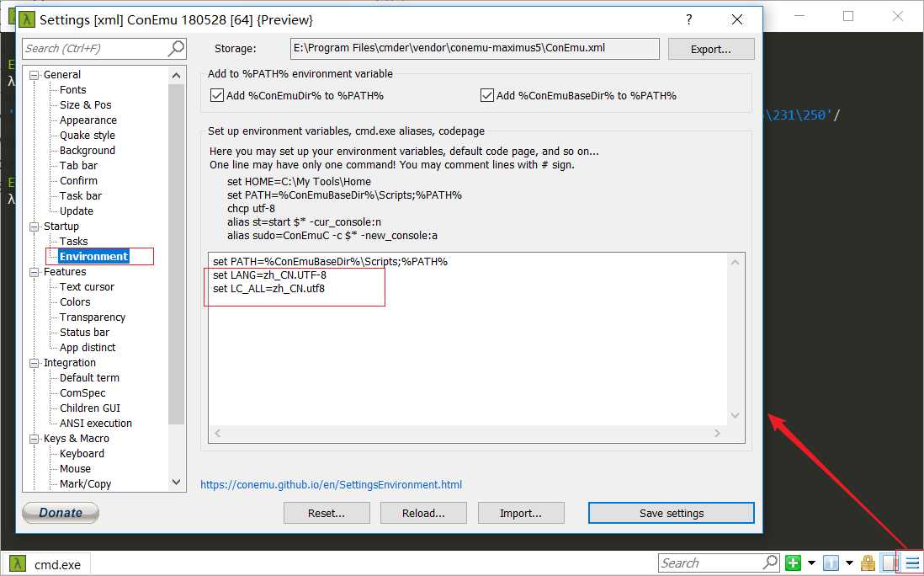Open the active console list dropdown arrow
This screenshot has height=576, width=924.
click(x=849, y=563)
